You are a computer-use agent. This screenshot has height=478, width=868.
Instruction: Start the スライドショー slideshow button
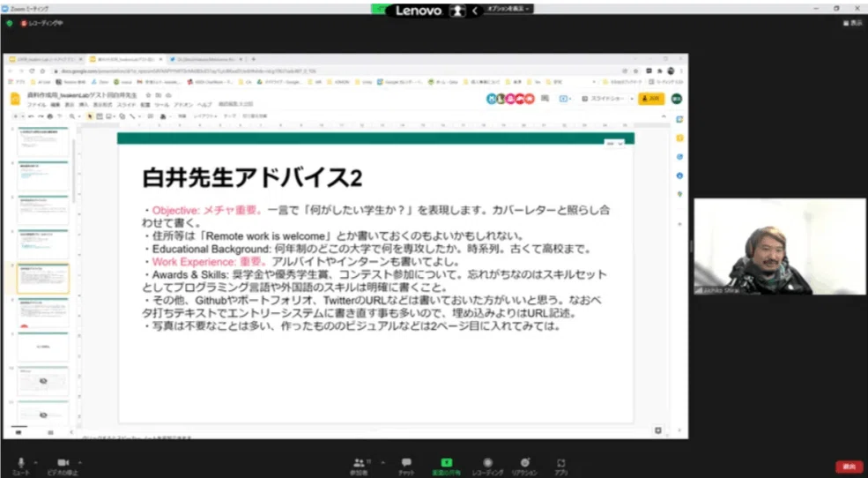pos(604,99)
